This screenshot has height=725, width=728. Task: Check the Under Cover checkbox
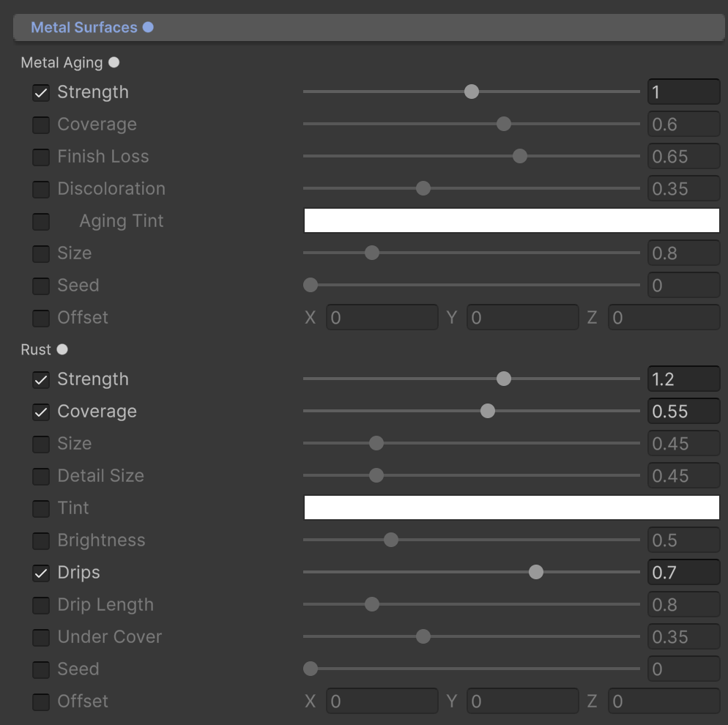tap(41, 637)
